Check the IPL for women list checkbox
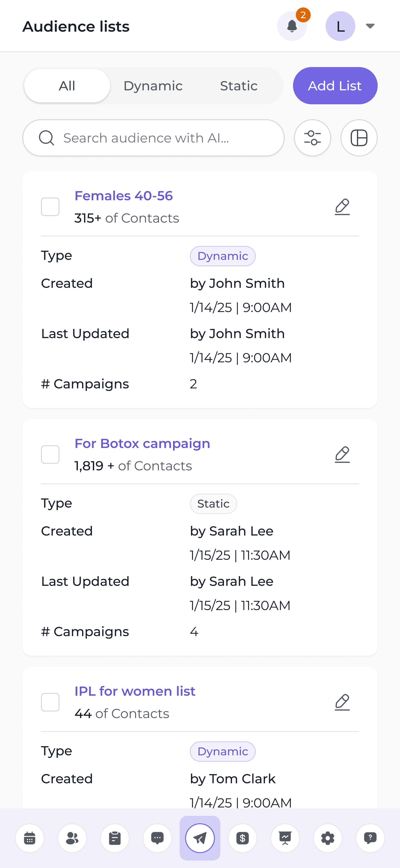This screenshot has width=400, height=868. click(50, 702)
